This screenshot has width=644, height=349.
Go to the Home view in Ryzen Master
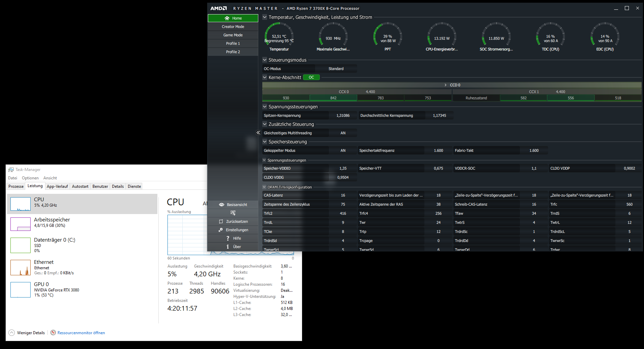click(x=233, y=18)
